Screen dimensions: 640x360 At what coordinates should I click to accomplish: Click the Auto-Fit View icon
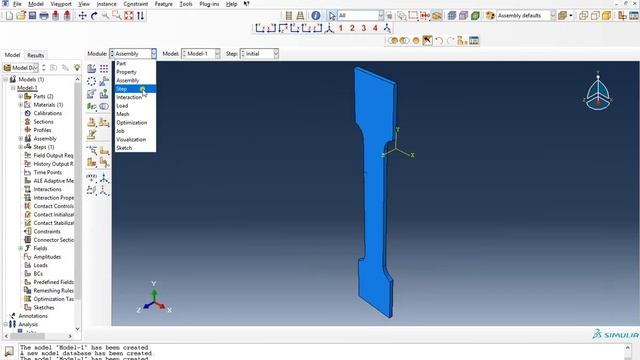coord(129,16)
